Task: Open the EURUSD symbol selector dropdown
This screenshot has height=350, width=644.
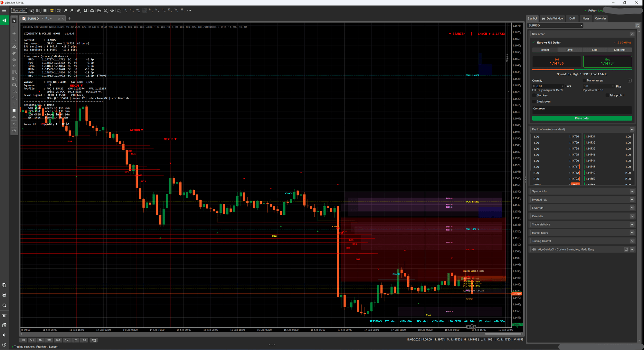Action: pyautogui.click(x=555, y=25)
